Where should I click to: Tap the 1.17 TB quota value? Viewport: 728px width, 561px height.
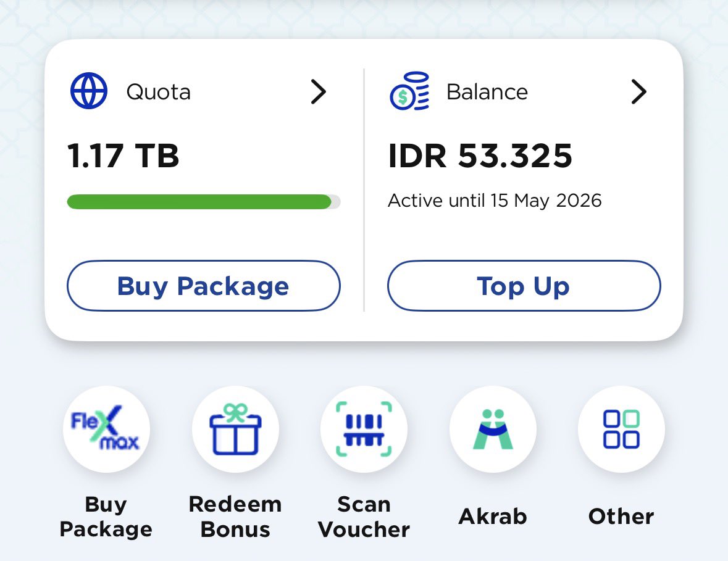[123, 156]
